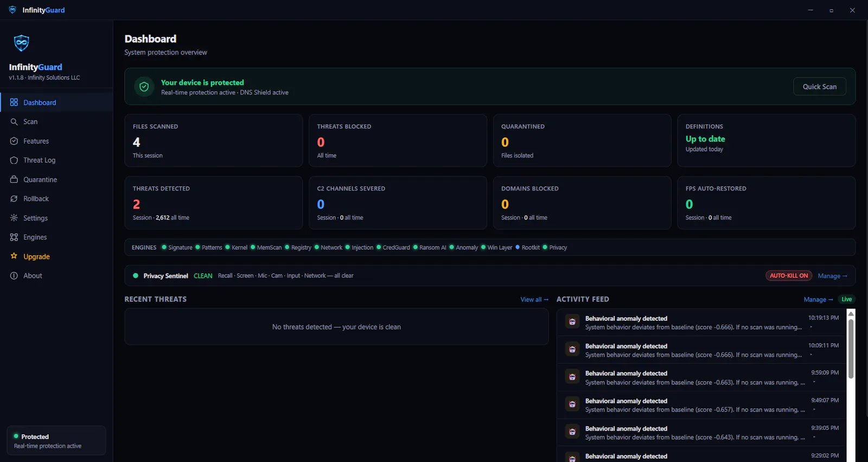
Task: Click the Rootkit engine blue status dot
Action: [518, 247]
